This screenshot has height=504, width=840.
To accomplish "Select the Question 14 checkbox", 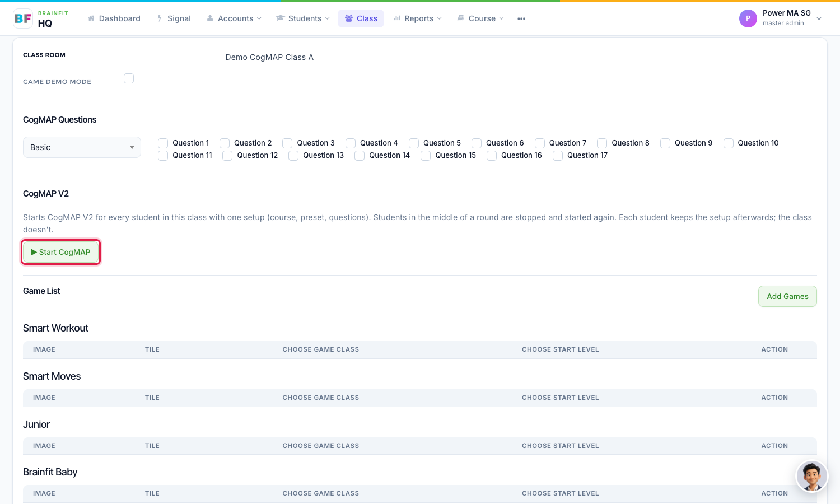I will click(x=360, y=156).
